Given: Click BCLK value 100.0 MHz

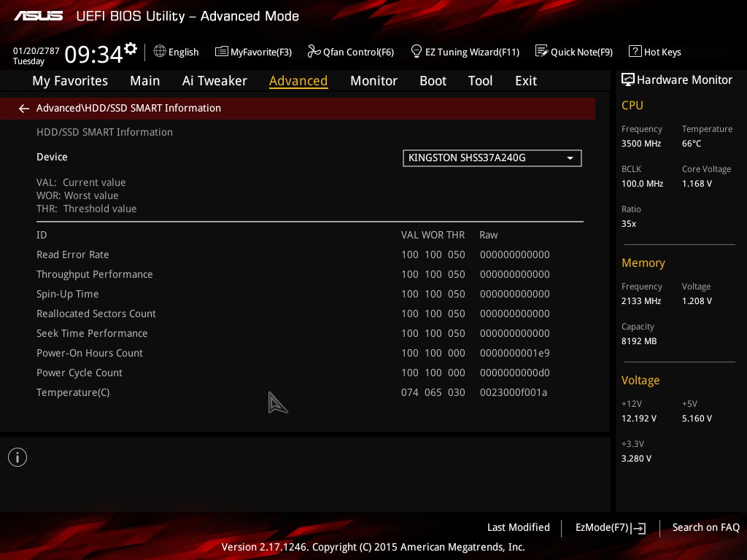Looking at the screenshot, I should pyautogui.click(x=642, y=183).
